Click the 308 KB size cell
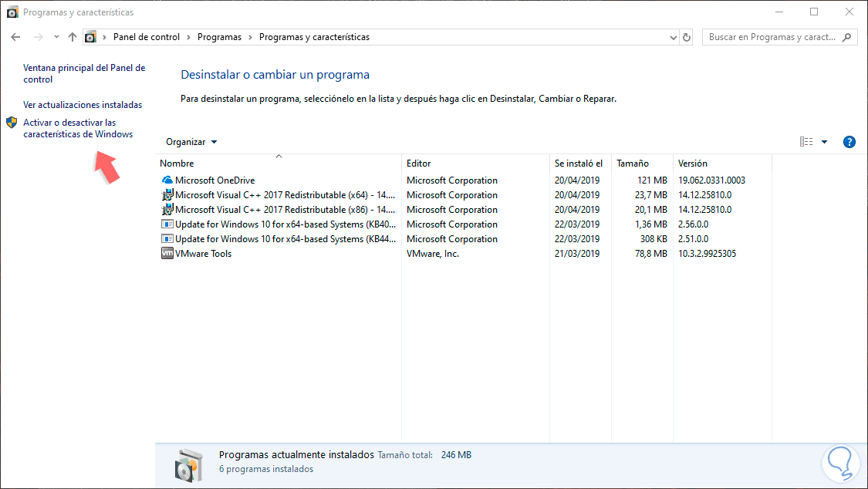Viewport: 868px width, 489px height. pos(654,239)
